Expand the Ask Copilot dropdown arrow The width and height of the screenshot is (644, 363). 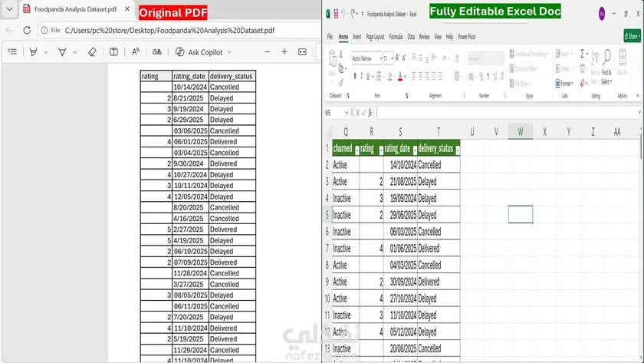(x=229, y=52)
